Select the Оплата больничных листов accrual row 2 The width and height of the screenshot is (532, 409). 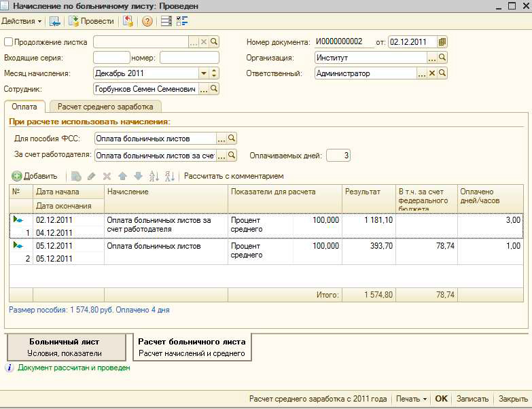tap(166, 252)
